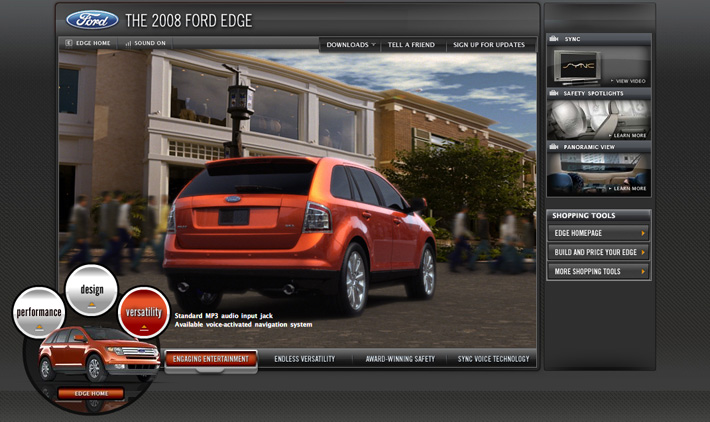Expand the versatility bubble arrow
710x422 pixels.
coord(144,327)
